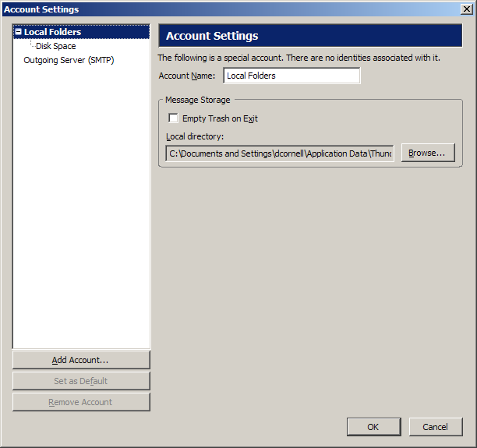Click the Local directory label

click(195, 136)
